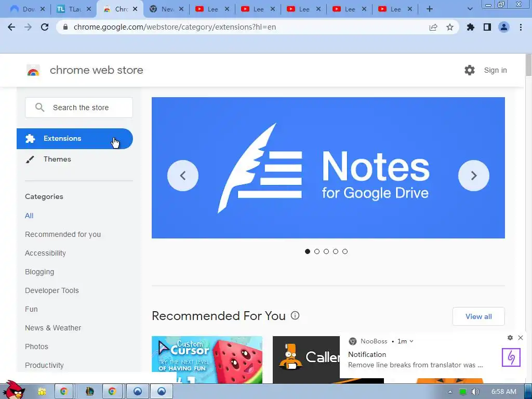Filter by All categories
Viewport: 532px width, 399px height.
point(29,216)
